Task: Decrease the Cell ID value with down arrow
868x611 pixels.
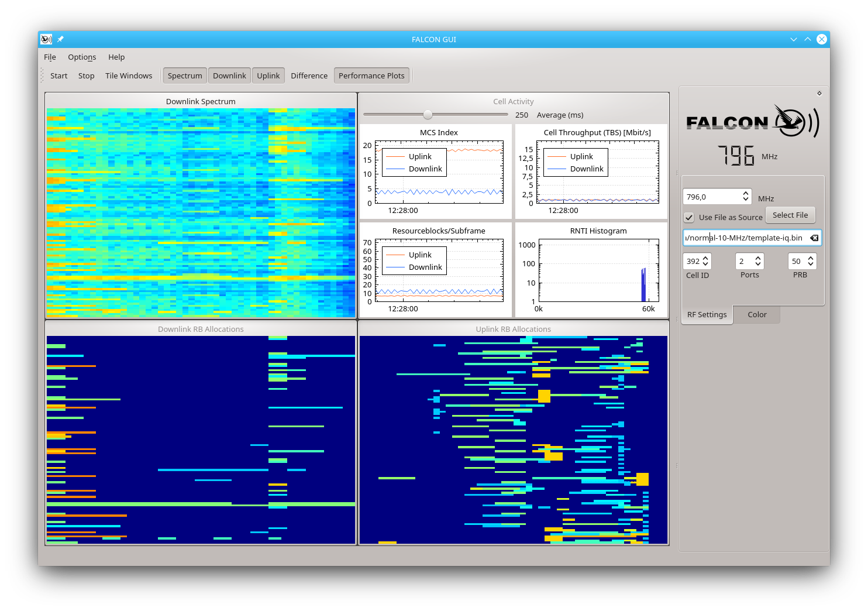Action: click(x=705, y=265)
